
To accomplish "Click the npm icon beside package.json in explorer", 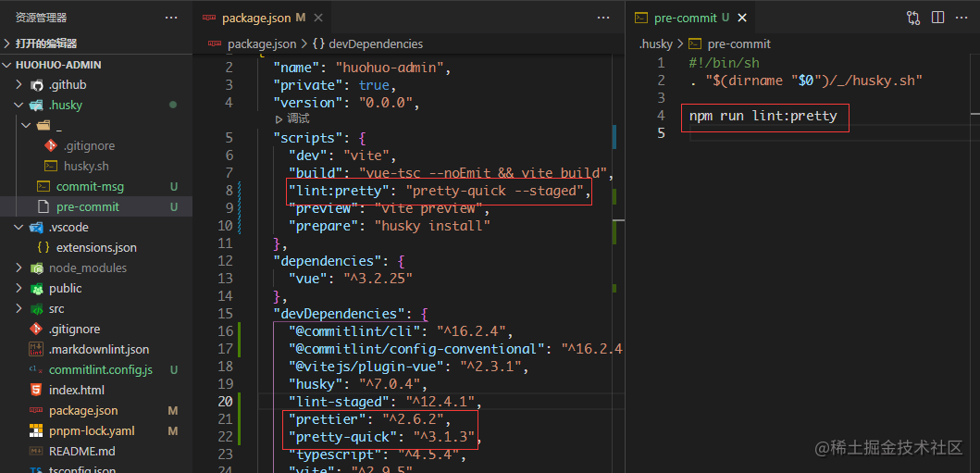I will tap(37, 410).
